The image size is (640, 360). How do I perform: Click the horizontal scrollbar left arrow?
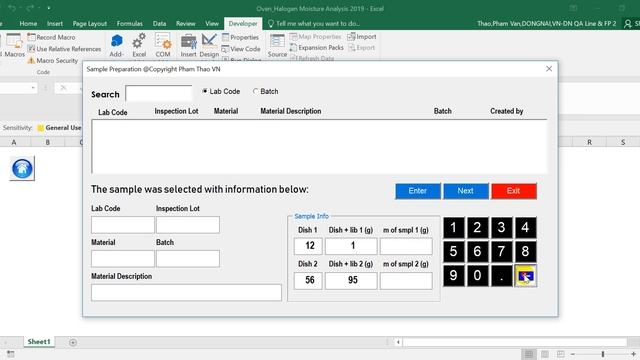point(398,342)
